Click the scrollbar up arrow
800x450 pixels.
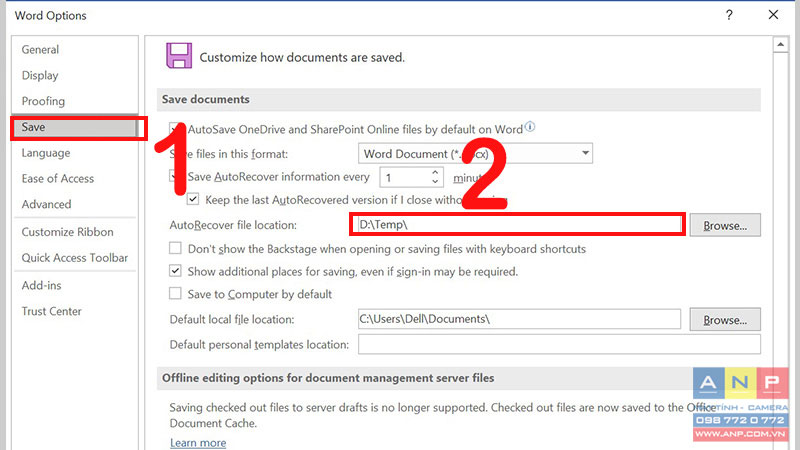point(780,45)
